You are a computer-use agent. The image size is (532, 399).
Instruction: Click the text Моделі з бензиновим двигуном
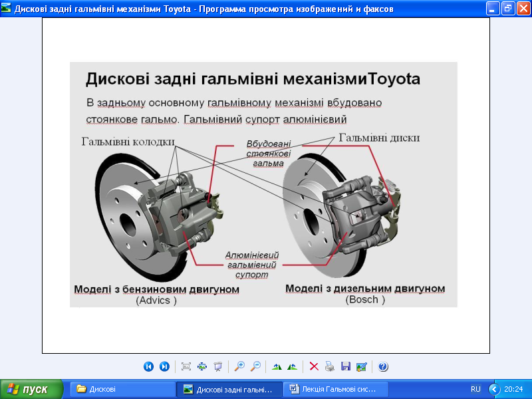point(156,289)
